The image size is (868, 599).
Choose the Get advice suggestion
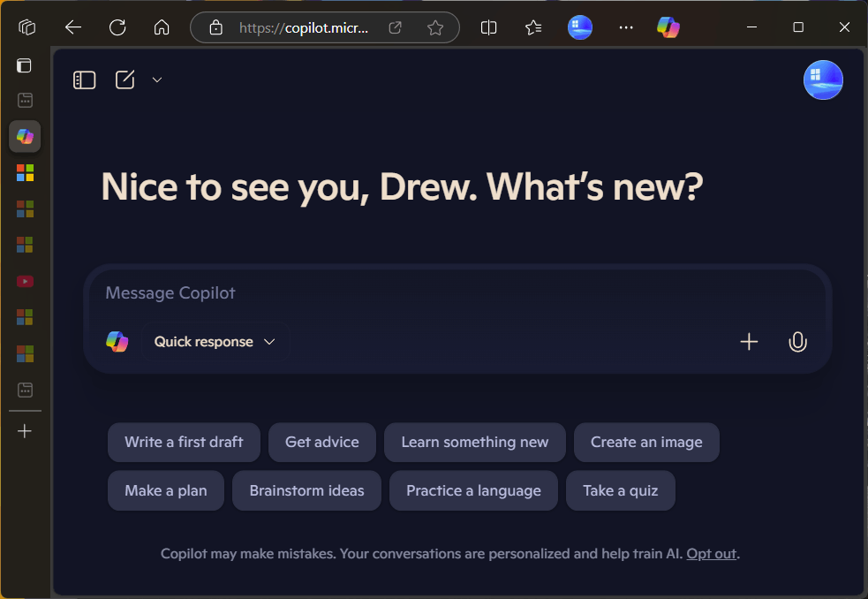click(x=322, y=443)
